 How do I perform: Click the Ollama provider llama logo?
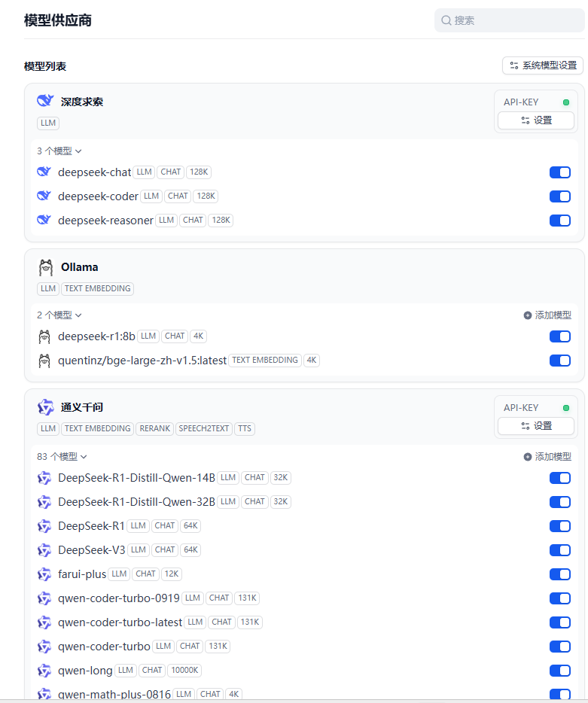45,267
